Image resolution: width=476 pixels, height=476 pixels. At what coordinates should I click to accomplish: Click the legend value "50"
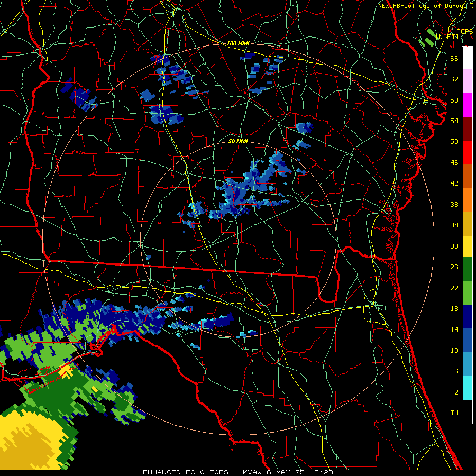(454, 142)
